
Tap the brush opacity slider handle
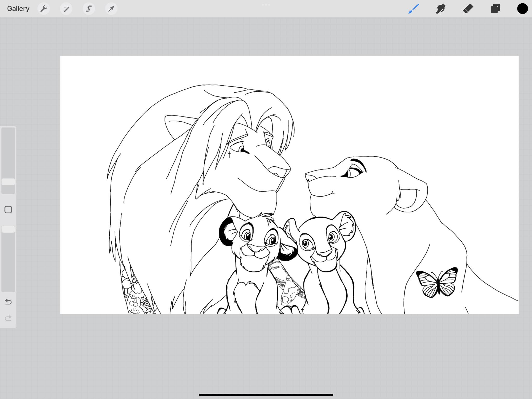[8, 229]
